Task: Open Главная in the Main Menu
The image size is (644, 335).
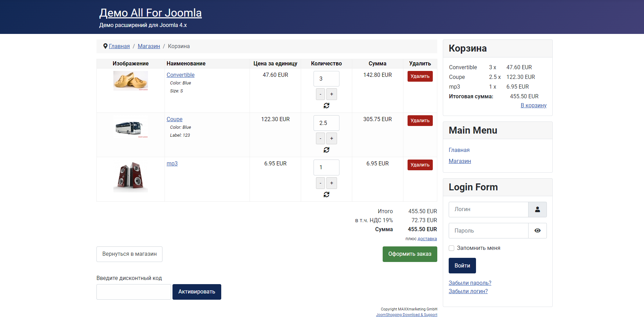Action: (459, 150)
